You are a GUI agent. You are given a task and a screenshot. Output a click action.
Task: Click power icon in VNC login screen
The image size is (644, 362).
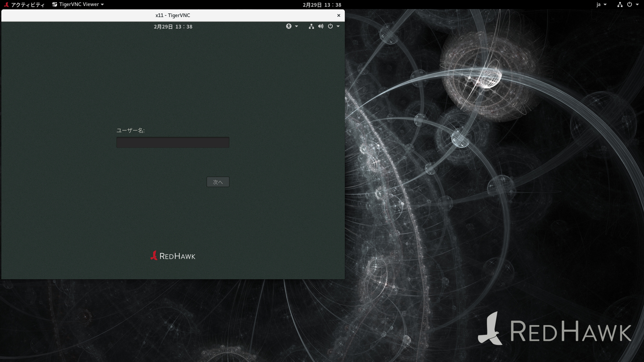pos(330,26)
